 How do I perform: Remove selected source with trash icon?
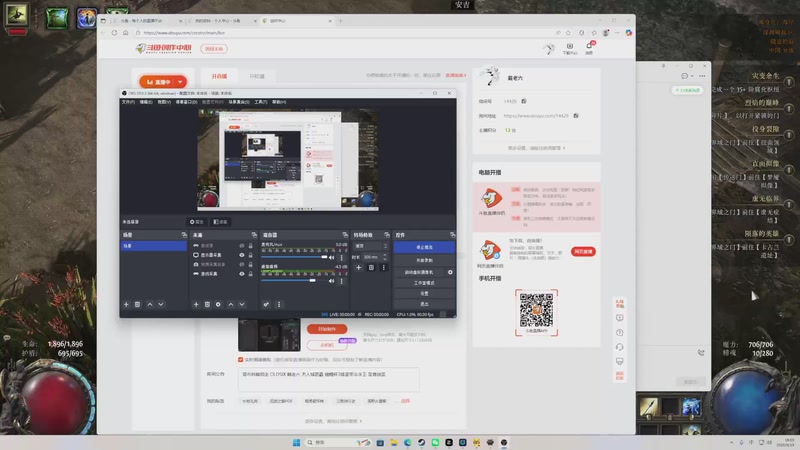(207, 305)
